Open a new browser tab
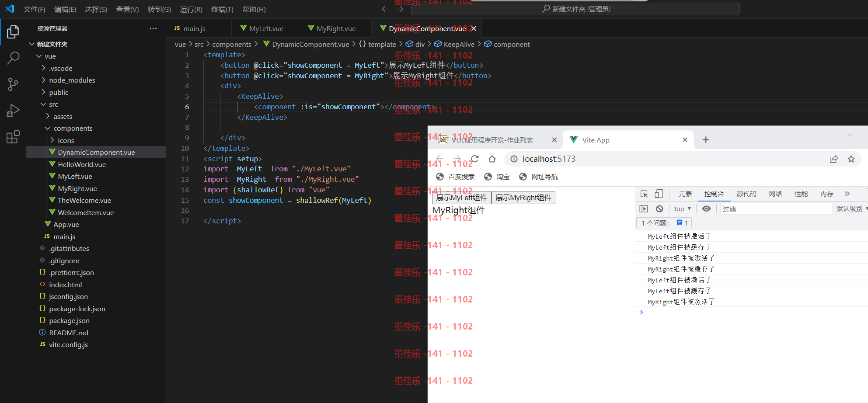The width and height of the screenshot is (868, 403). point(706,140)
